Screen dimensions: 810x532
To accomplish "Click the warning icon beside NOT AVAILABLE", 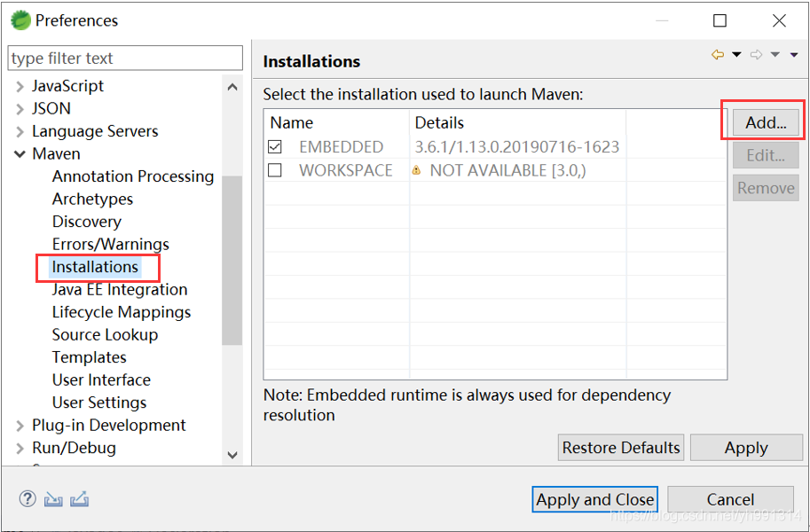I will pyautogui.click(x=416, y=170).
